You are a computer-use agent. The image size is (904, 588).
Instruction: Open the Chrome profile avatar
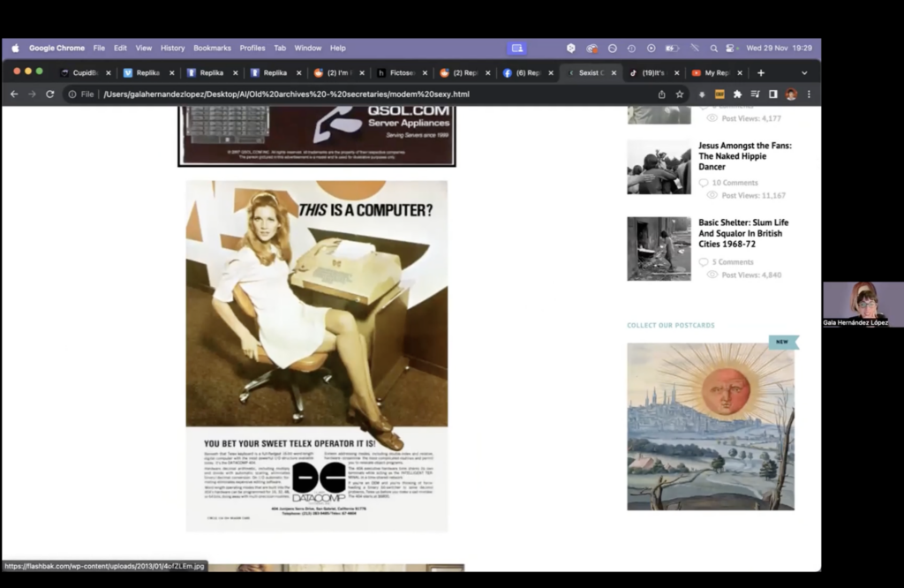[x=791, y=94]
